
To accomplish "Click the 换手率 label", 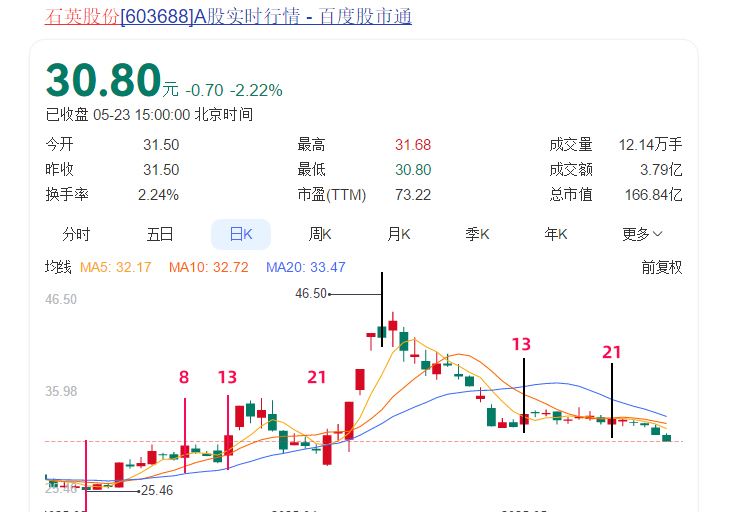I will point(67,194).
